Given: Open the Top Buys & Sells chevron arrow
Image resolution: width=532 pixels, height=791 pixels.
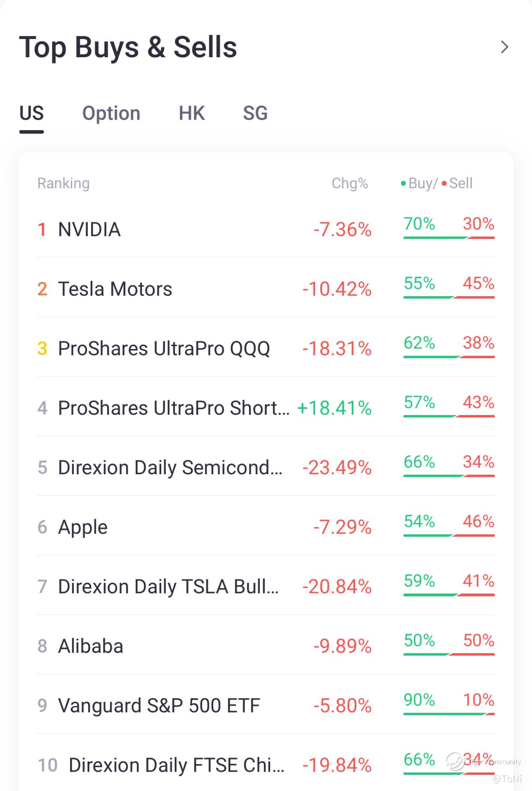Looking at the screenshot, I should 504,47.
